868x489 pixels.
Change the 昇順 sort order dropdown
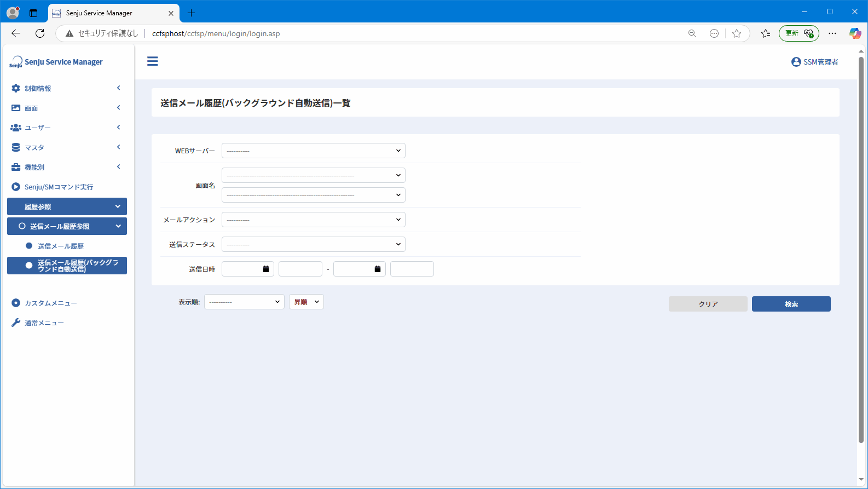[306, 302]
